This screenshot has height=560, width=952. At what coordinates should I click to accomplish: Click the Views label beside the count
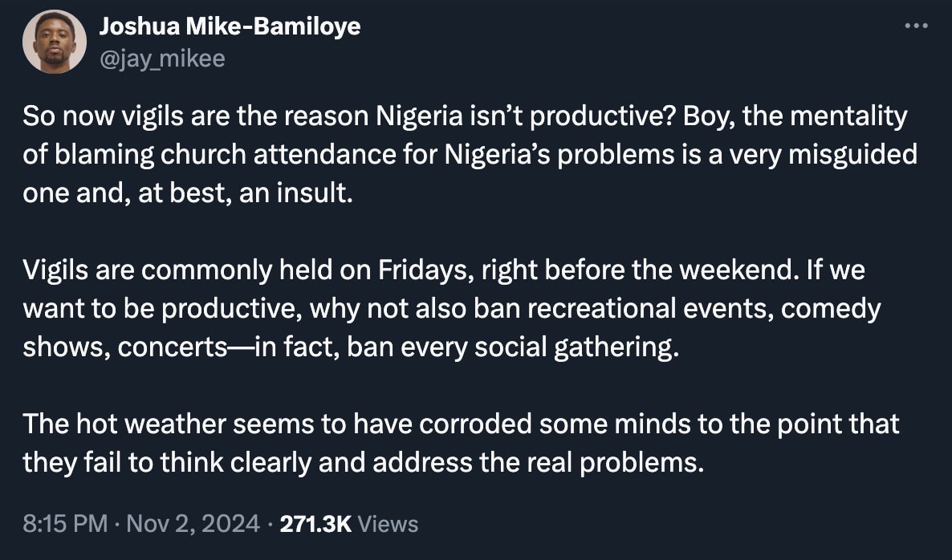(387, 524)
